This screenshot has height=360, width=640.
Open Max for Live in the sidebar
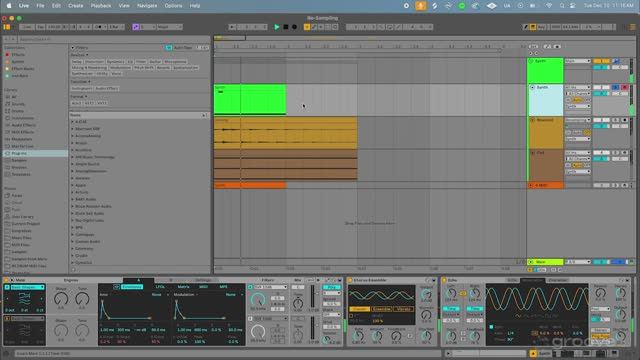(22, 146)
